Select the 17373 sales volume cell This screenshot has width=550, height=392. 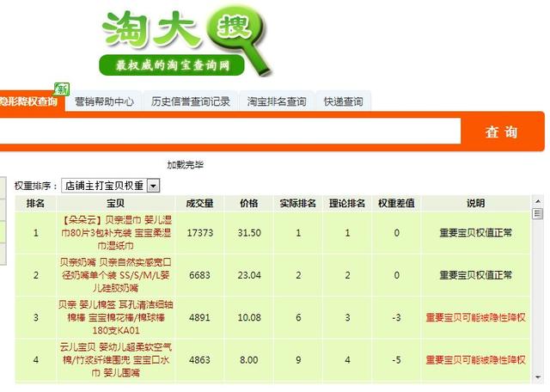click(200, 233)
